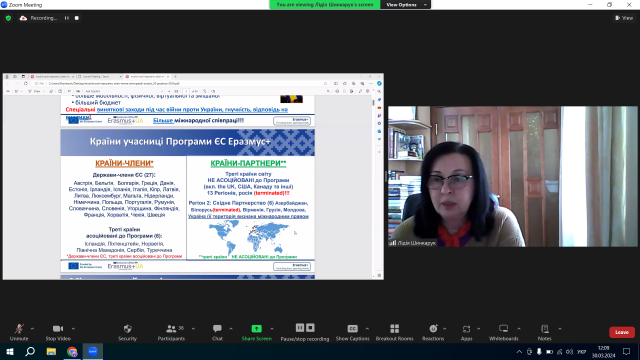Open Whiteboards

(503, 329)
